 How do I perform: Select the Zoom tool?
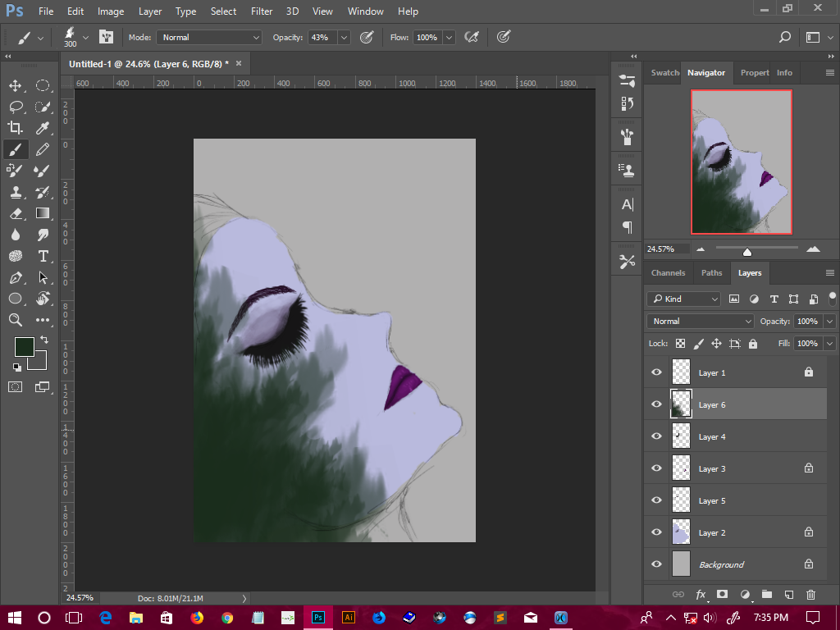pos(16,320)
